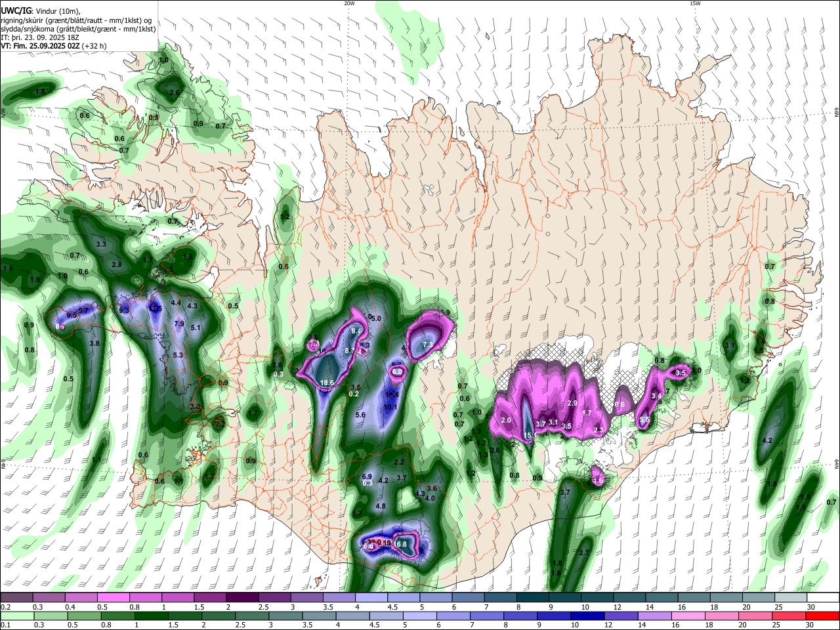
Task: Click the valid time line VT: Fim. 25.09.2025 02Z
Action: [x=40, y=46]
